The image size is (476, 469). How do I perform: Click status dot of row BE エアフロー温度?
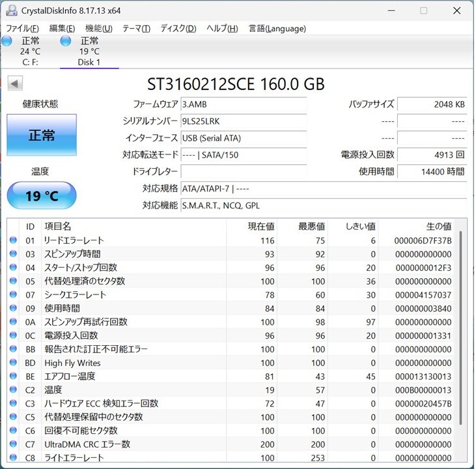tap(13, 376)
